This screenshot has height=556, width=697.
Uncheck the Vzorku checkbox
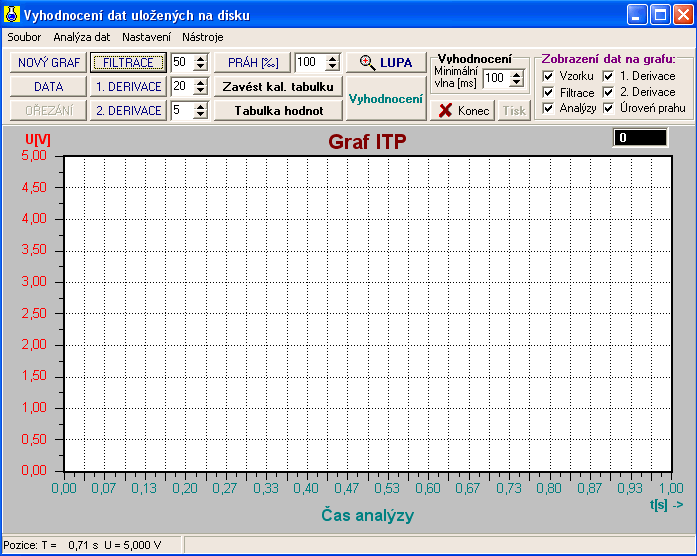[548, 76]
